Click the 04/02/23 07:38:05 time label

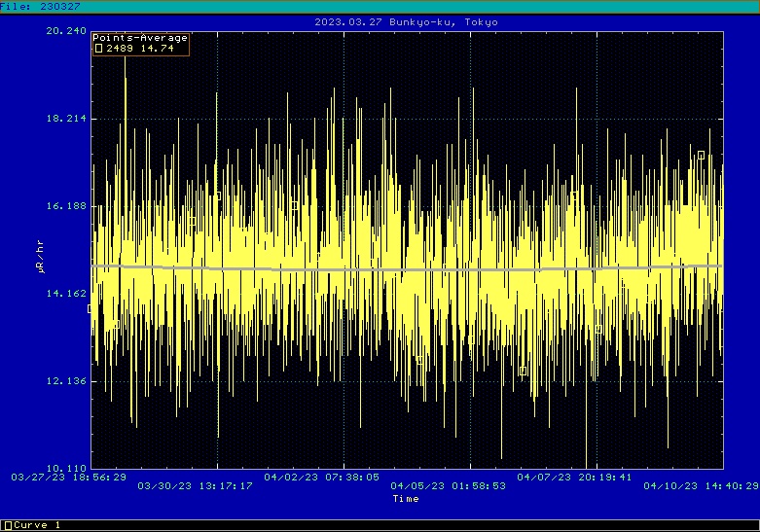tap(321, 478)
